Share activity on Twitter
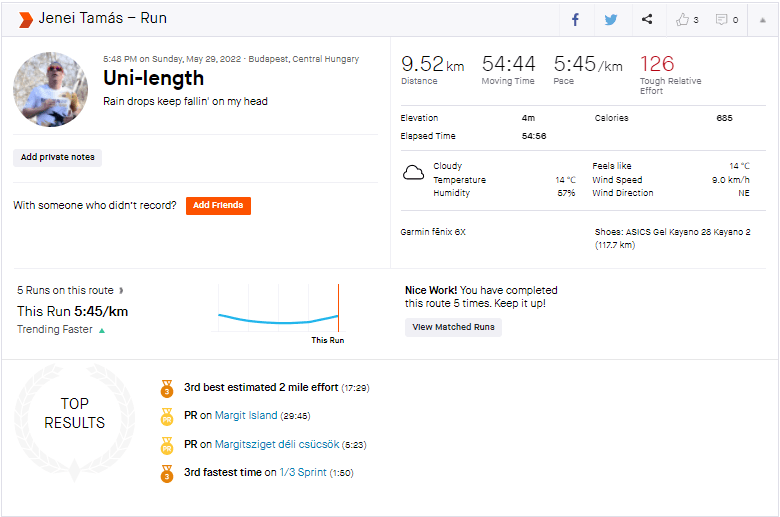 tap(611, 19)
